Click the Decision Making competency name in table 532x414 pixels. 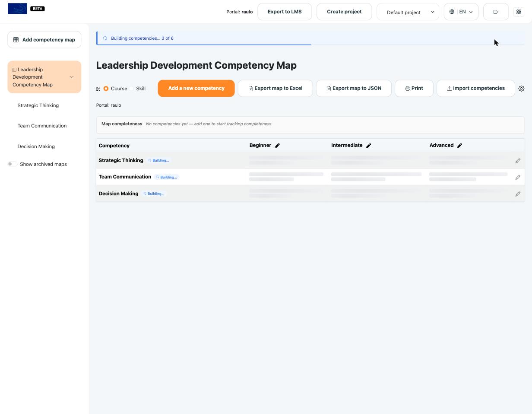pyautogui.click(x=118, y=194)
